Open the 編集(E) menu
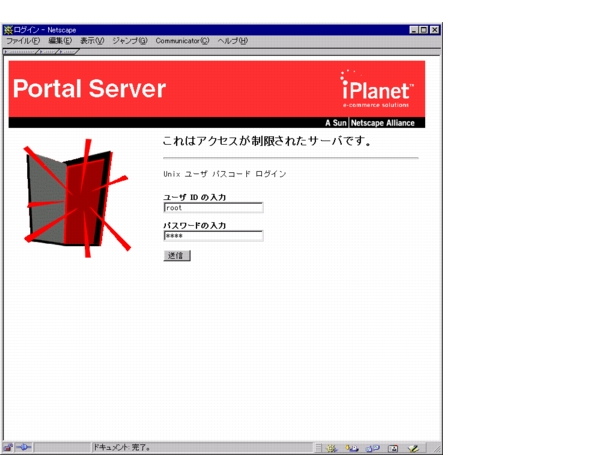The image size is (610, 457). point(60,41)
